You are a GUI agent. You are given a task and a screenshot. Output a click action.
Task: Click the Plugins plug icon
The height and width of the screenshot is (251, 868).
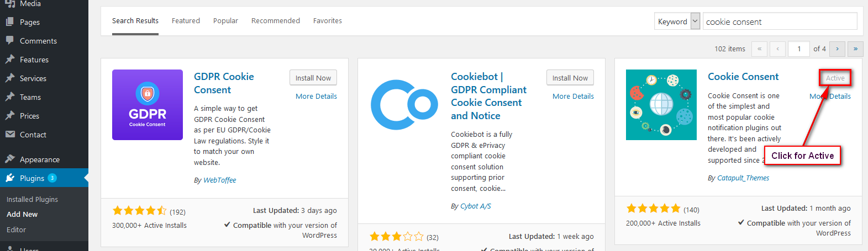(x=10, y=178)
